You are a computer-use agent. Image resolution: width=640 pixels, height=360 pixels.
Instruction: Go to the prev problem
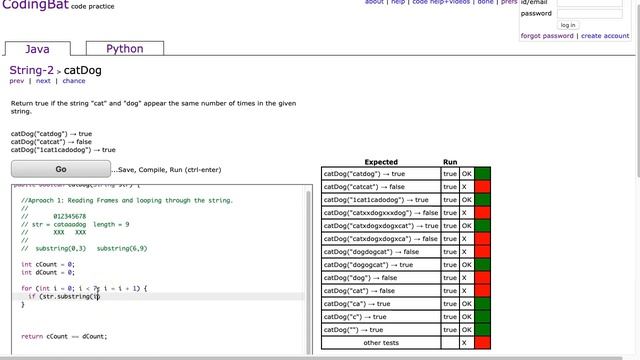pyautogui.click(x=17, y=81)
